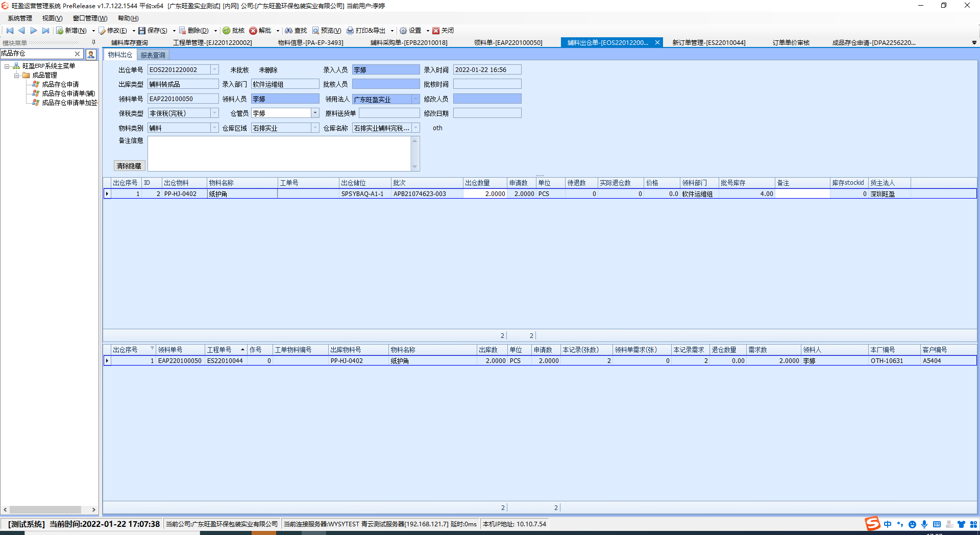
Task: Open 成品存仓申请单(辅) in the tree
Action: [68, 93]
